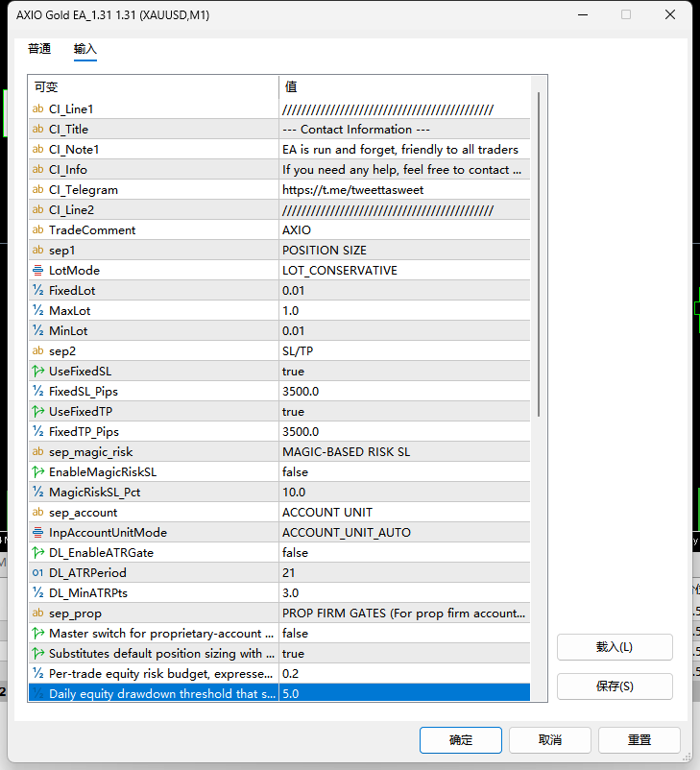Toggle the UseFixedTP value true
The image size is (700, 770).
[404, 412]
